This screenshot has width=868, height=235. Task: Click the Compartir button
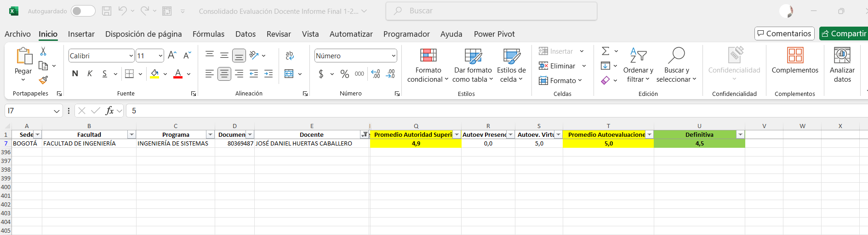(x=844, y=34)
